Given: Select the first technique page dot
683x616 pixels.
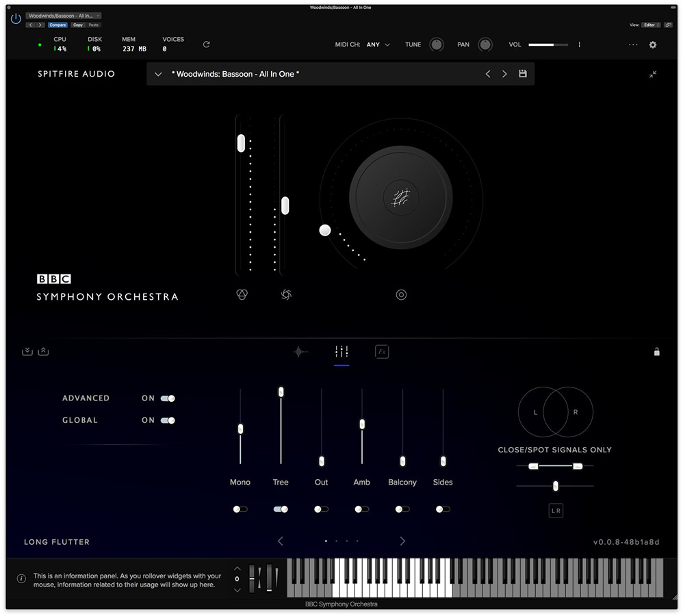Looking at the screenshot, I should (326, 541).
